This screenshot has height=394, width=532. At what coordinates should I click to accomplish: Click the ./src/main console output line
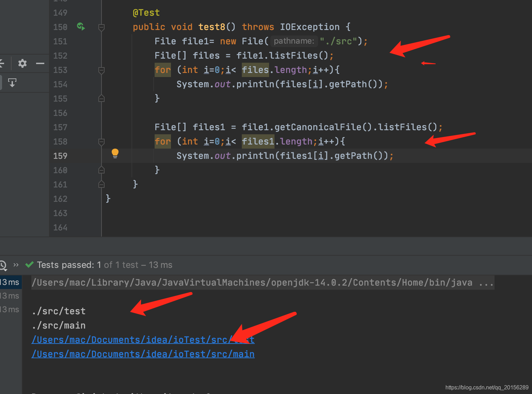tap(59, 325)
